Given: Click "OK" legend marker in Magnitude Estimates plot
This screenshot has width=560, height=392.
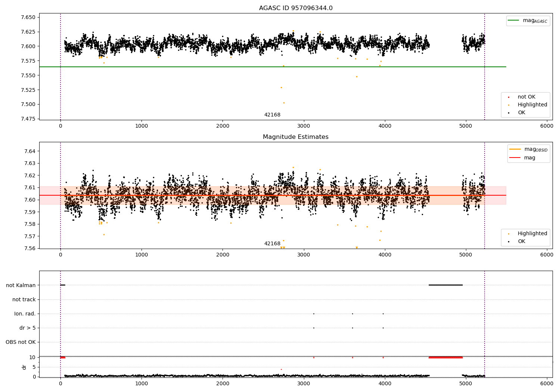Looking at the screenshot, I should (508, 242).
